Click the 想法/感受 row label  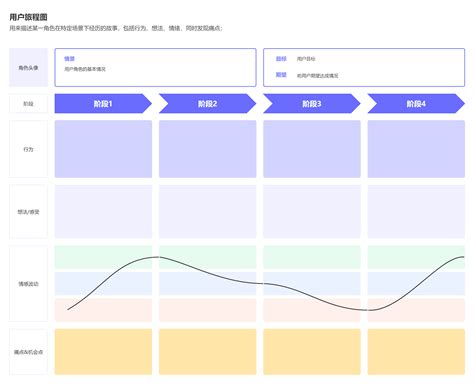click(x=28, y=212)
